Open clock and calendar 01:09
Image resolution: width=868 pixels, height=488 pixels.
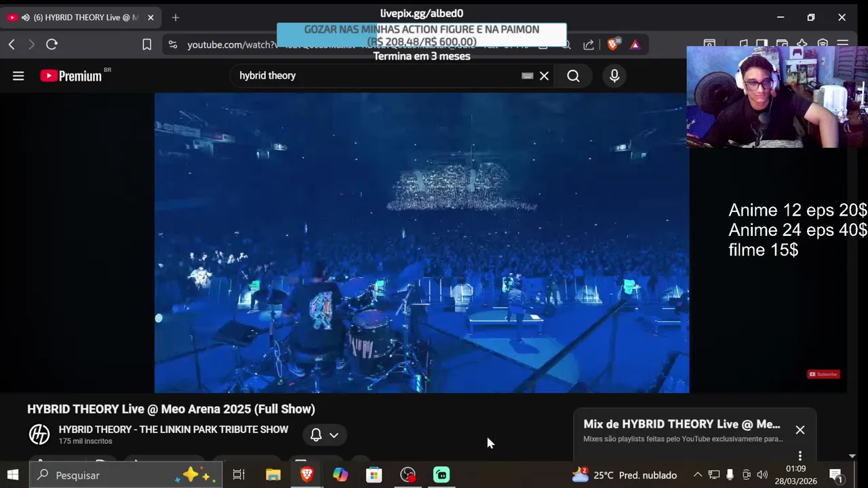point(796,475)
